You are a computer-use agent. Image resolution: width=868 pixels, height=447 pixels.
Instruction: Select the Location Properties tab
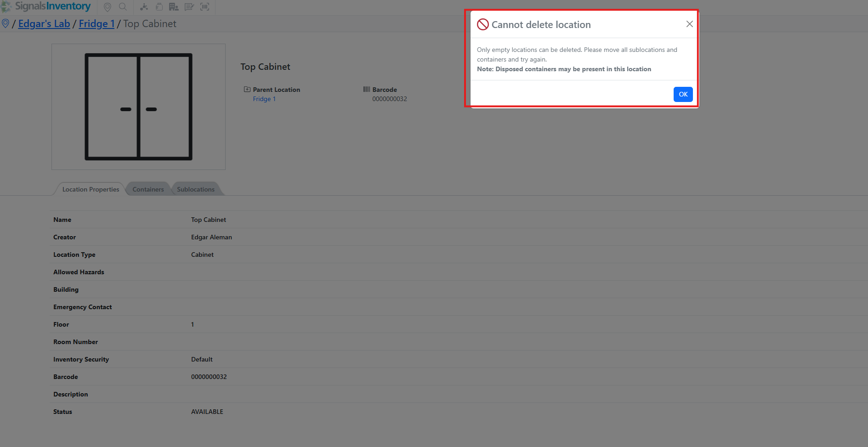pyautogui.click(x=91, y=189)
